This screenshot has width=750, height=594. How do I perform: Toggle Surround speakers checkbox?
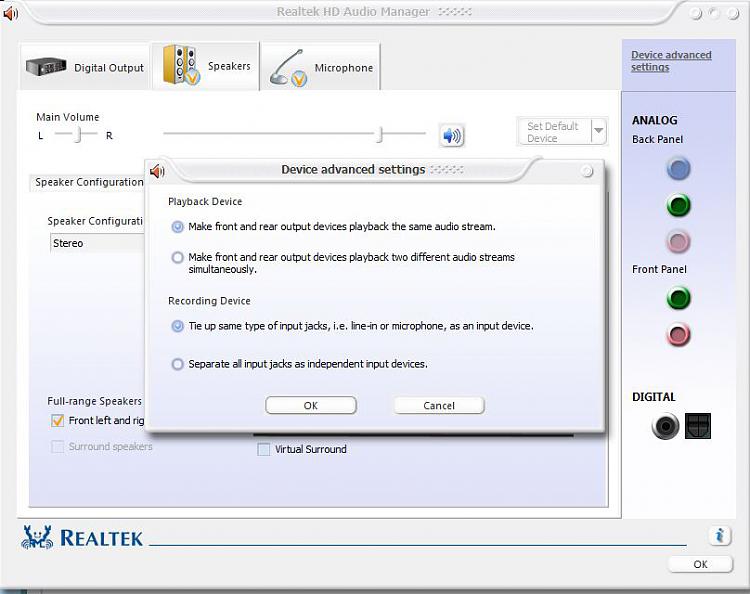click(57, 447)
